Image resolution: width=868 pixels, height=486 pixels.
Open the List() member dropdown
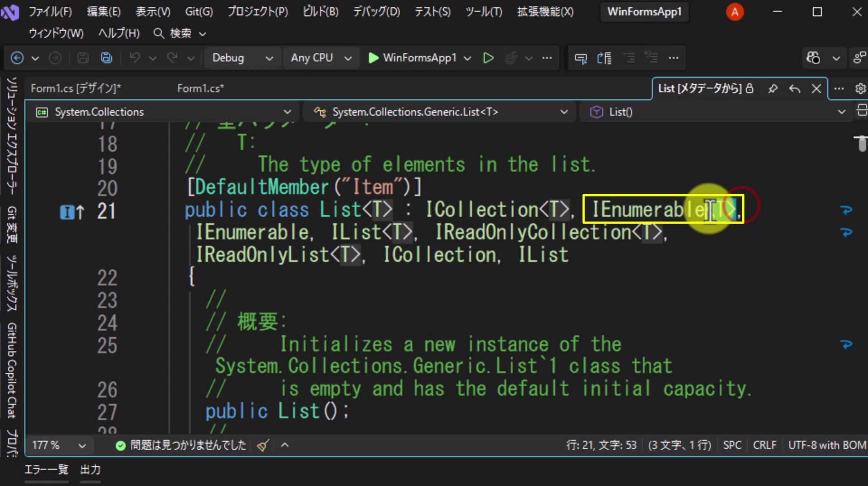pyautogui.click(x=717, y=112)
